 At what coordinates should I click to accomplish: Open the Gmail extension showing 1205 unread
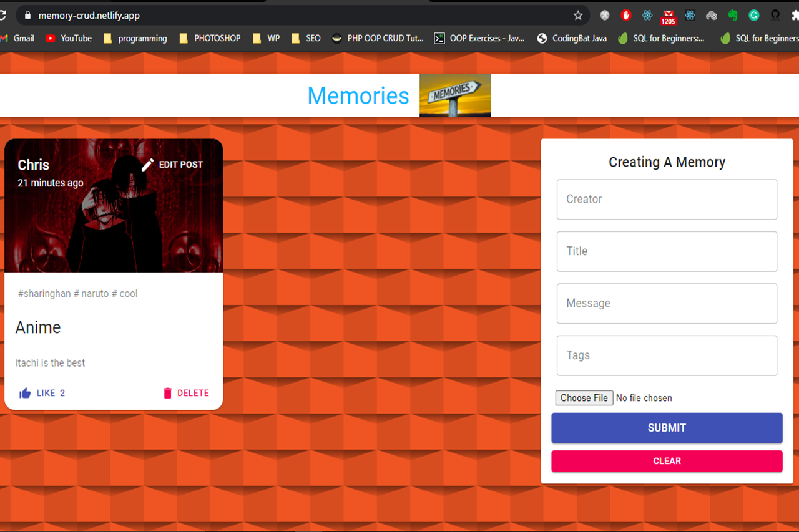(669, 16)
